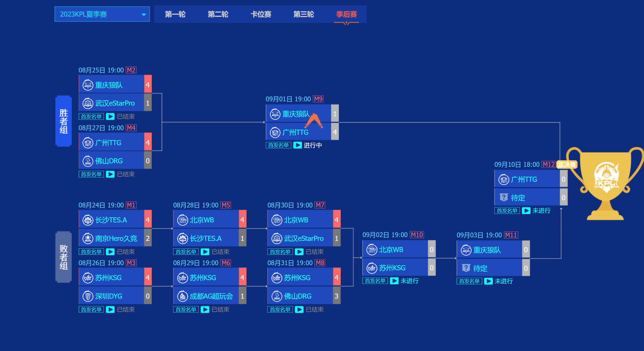Viewport: 644px width, 351px height.
Task: Play the M8 match replay video
Action: coord(299,310)
